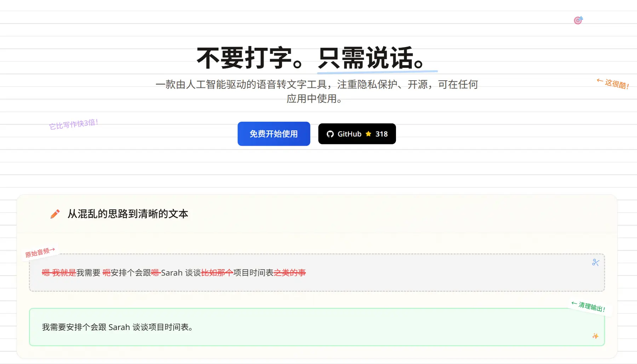Click the struck-through 我就是 at sentence start
Screen dimensions: 637x364
(x=64, y=273)
